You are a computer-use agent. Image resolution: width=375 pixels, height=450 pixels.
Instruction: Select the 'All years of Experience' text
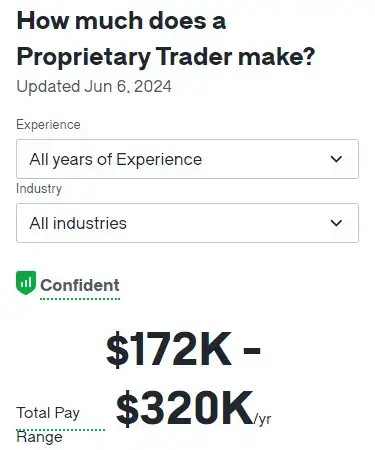click(x=116, y=159)
